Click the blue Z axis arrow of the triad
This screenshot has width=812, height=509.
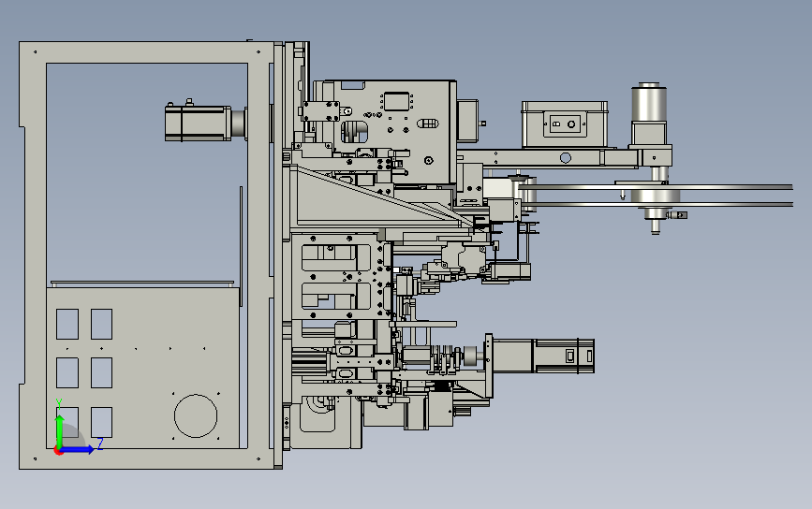78,449
